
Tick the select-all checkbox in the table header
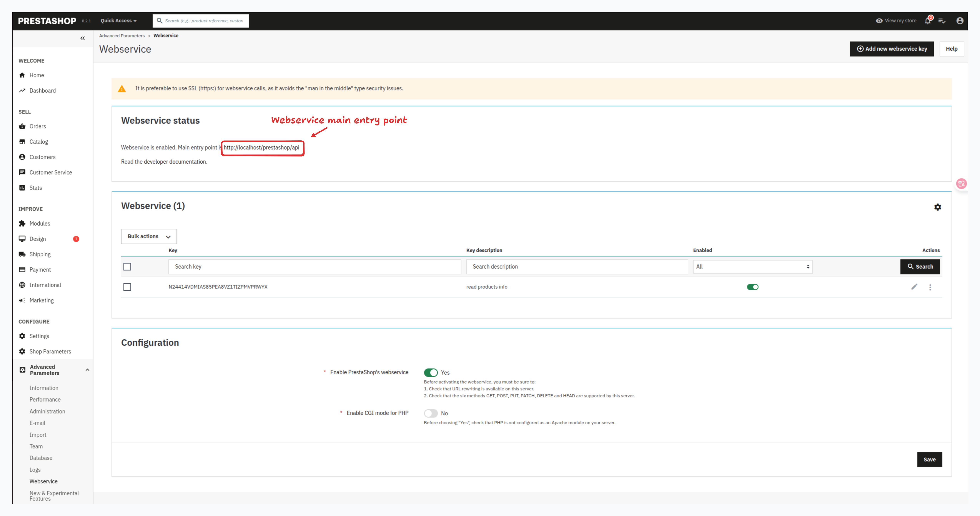(127, 267)
